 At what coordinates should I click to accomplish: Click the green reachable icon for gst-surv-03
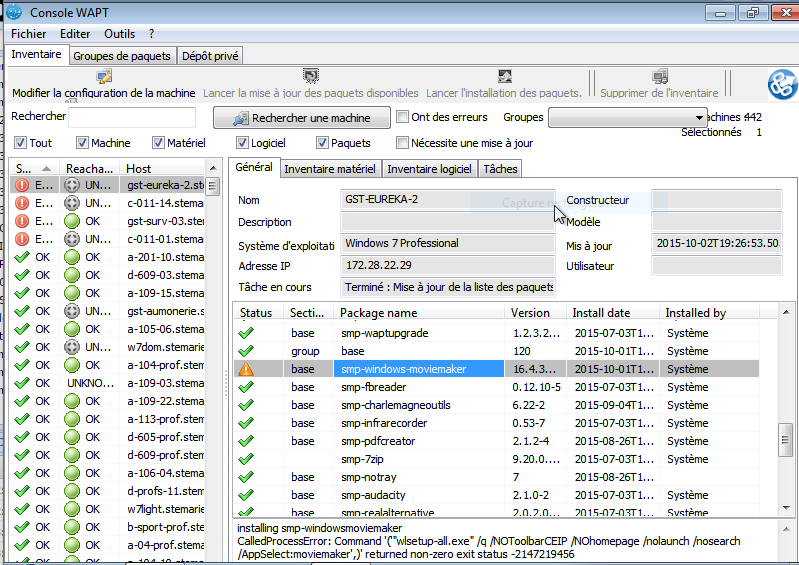[72, 221]
